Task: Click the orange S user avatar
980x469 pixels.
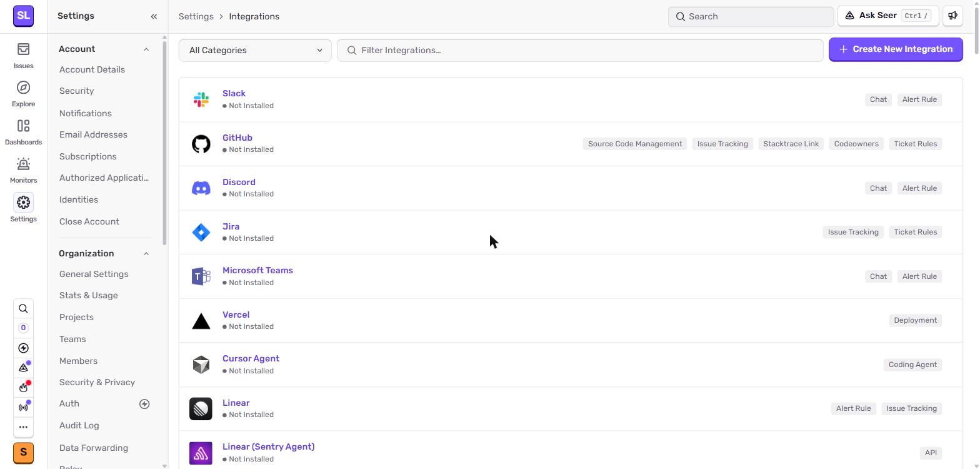Action: [23, 452]
